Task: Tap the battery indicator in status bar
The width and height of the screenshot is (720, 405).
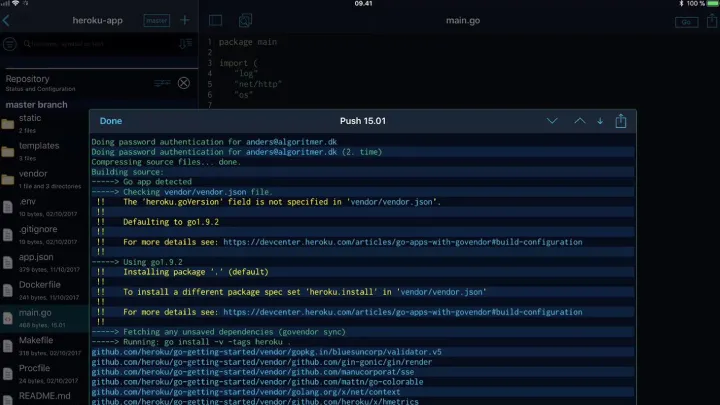Action: [712, 3]
